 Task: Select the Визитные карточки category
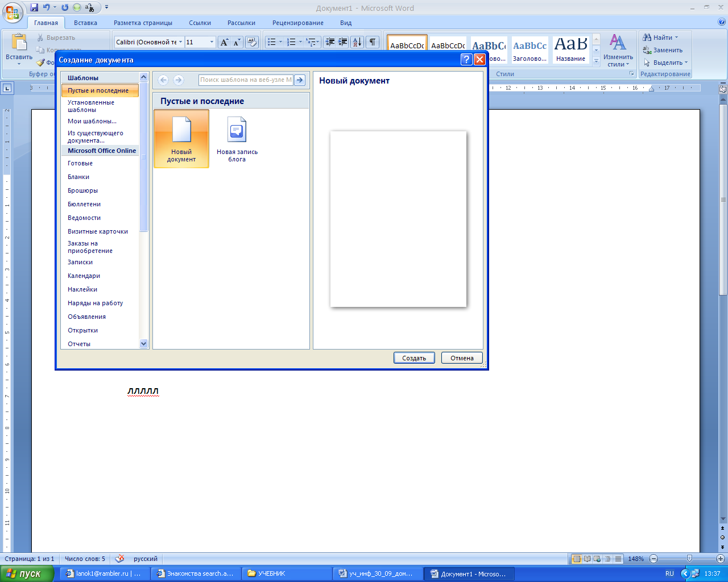pyautogui.click(x=100, y=231)
